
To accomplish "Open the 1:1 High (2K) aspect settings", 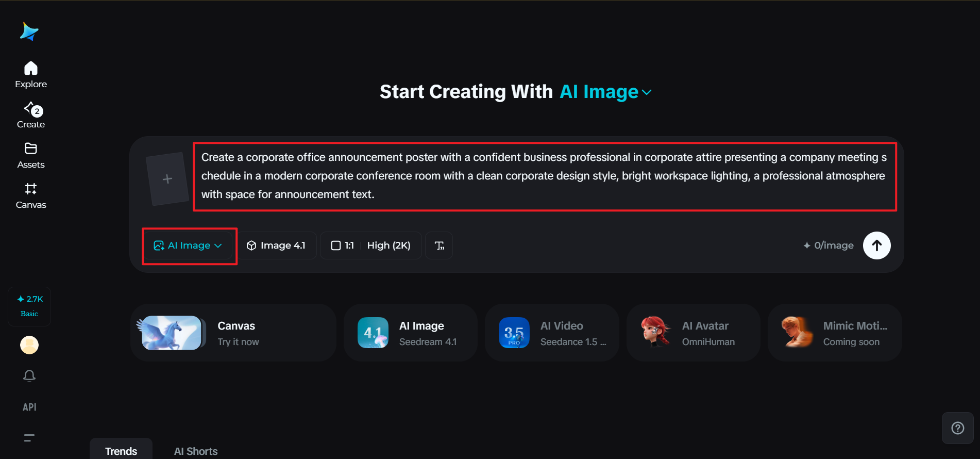I will (x=370, y=245).
